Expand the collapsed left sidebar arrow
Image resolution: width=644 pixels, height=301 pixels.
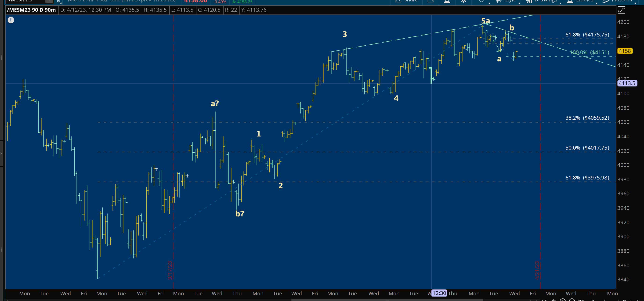[x=1, y=153]
